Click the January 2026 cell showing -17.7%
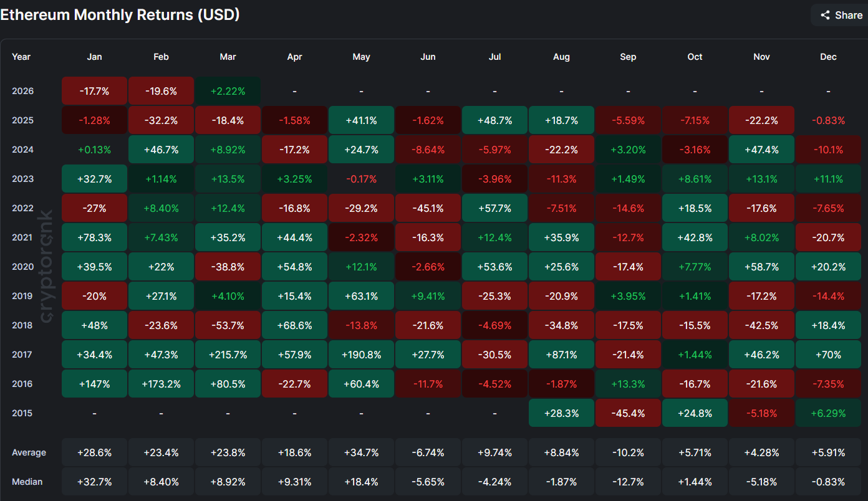Viewport: 868px width, 501px height. click(x=94, y=91)
